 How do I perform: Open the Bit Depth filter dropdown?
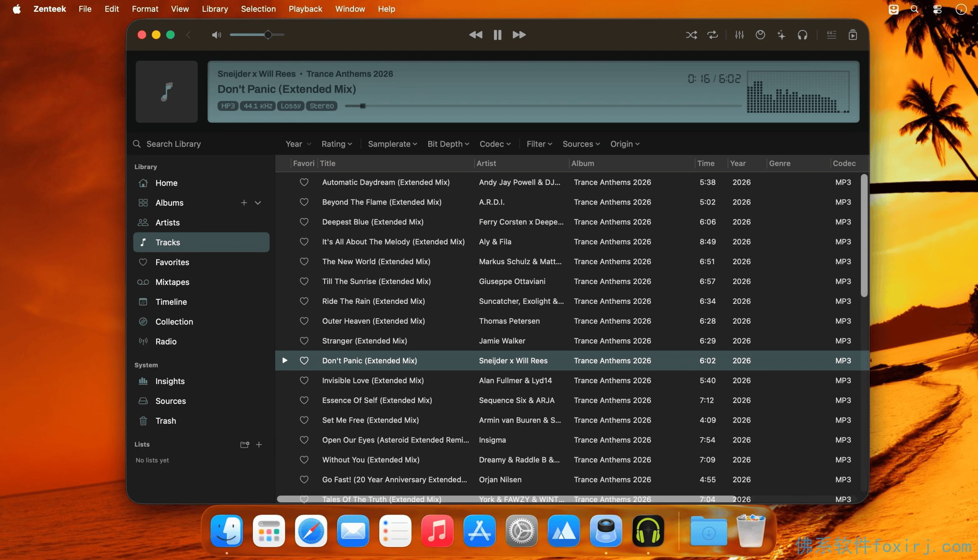click(x=448, y=144)
